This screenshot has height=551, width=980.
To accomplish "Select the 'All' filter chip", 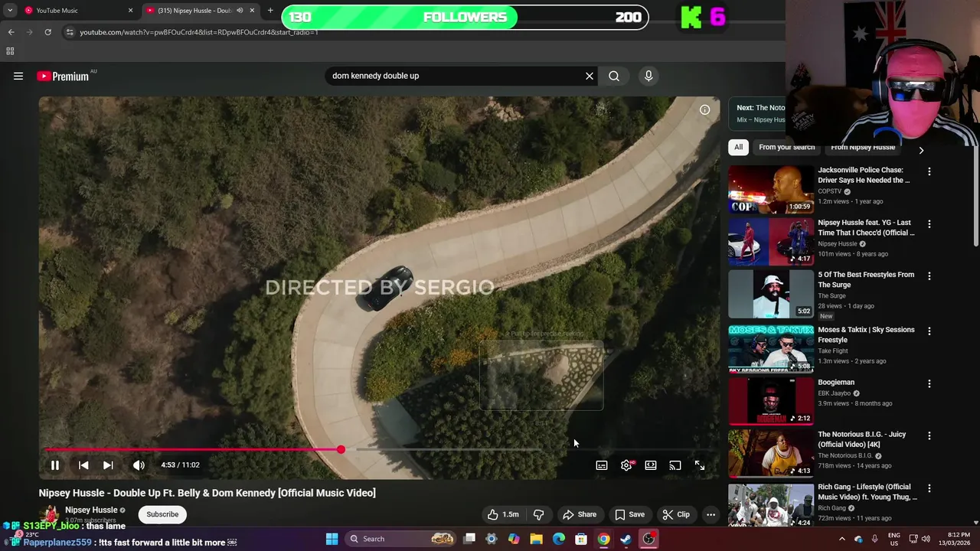I will 738,147.
